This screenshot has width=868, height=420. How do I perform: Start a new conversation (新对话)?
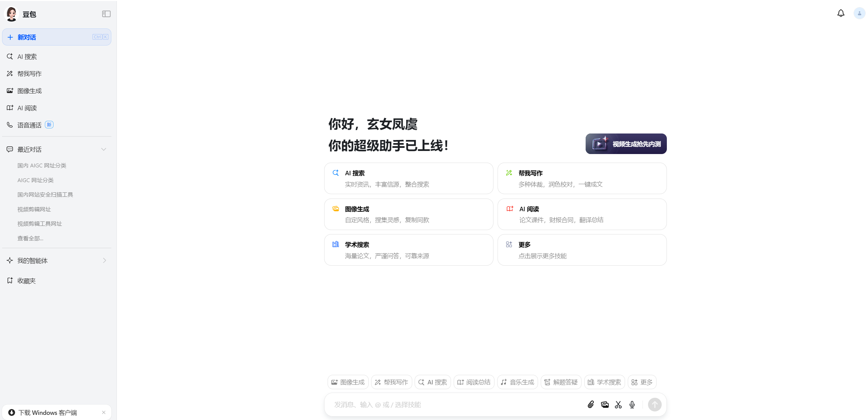pos(57,37)
